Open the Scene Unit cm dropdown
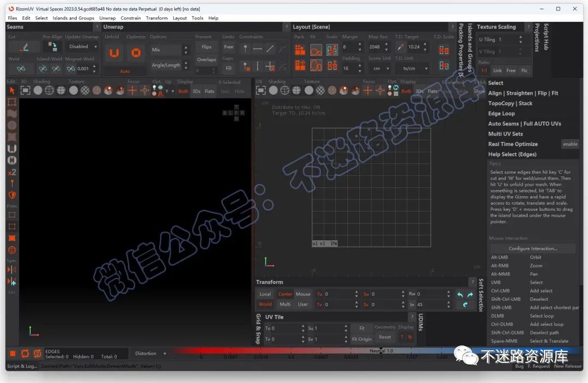588x383 pixels. (x=379, y=68)
